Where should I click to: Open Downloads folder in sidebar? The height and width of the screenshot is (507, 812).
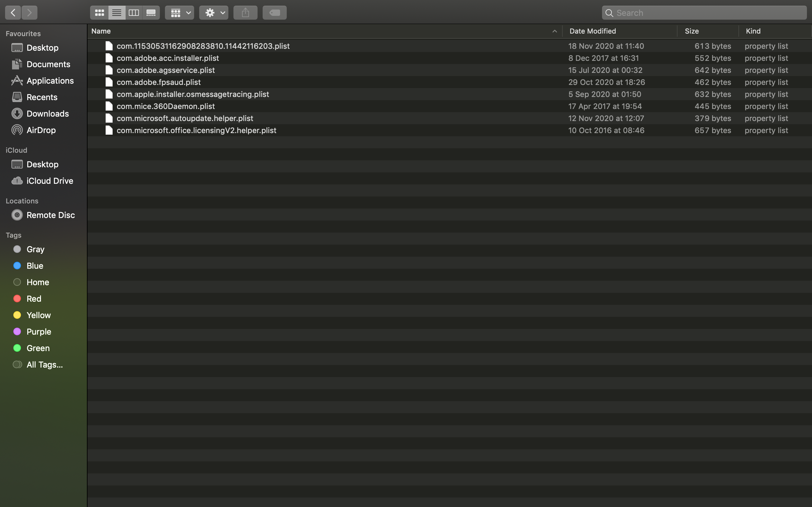[47, 114]
